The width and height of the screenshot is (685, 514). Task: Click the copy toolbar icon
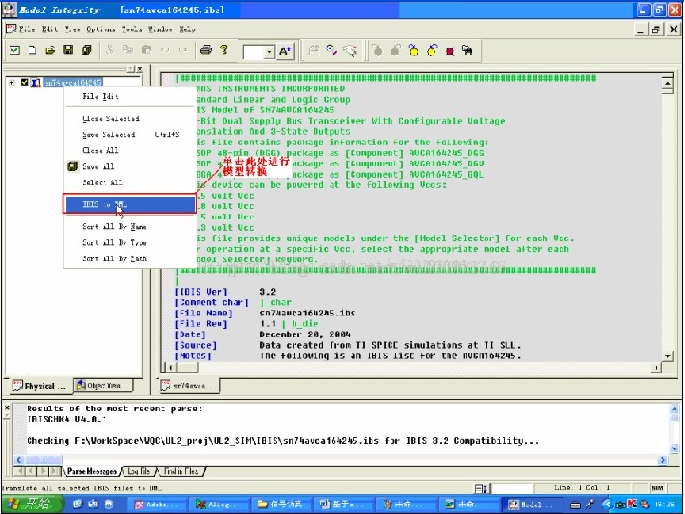tap(128, 50)
